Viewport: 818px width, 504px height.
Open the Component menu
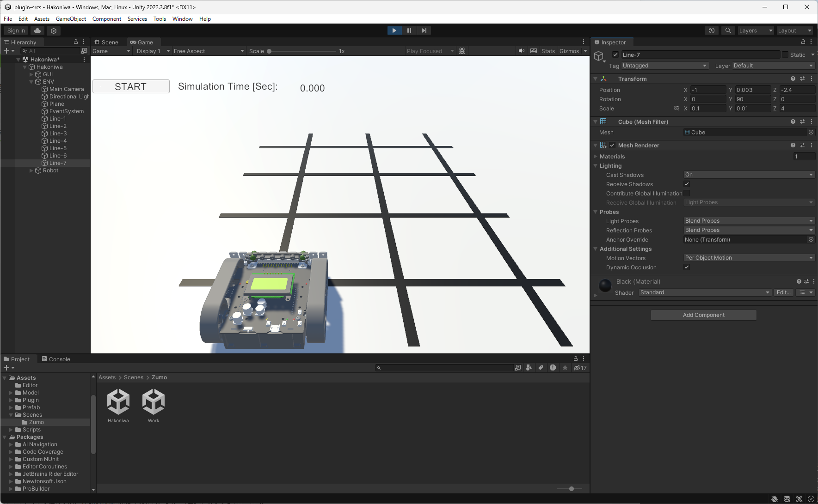coord(107,19)
